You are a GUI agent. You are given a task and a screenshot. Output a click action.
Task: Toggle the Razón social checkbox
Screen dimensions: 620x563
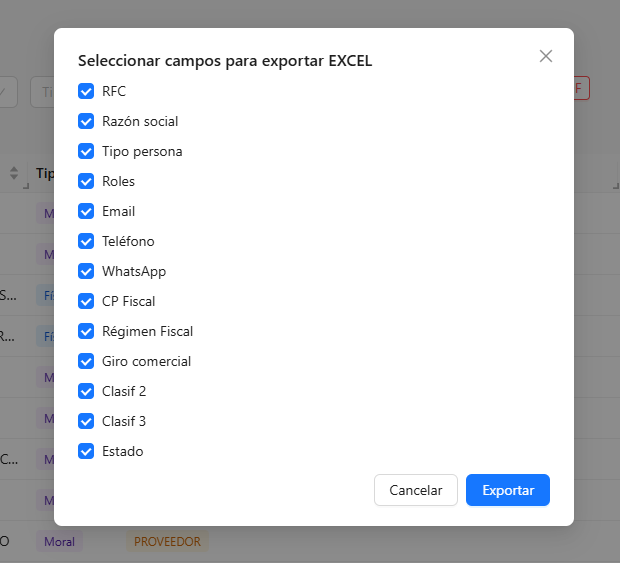click(86, 121)
